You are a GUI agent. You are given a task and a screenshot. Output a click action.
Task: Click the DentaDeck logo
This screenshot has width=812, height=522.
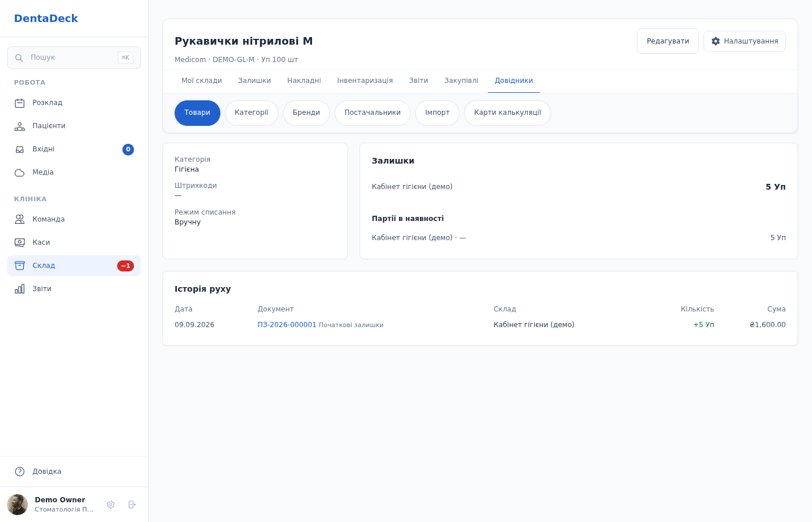tap(46, 19)
